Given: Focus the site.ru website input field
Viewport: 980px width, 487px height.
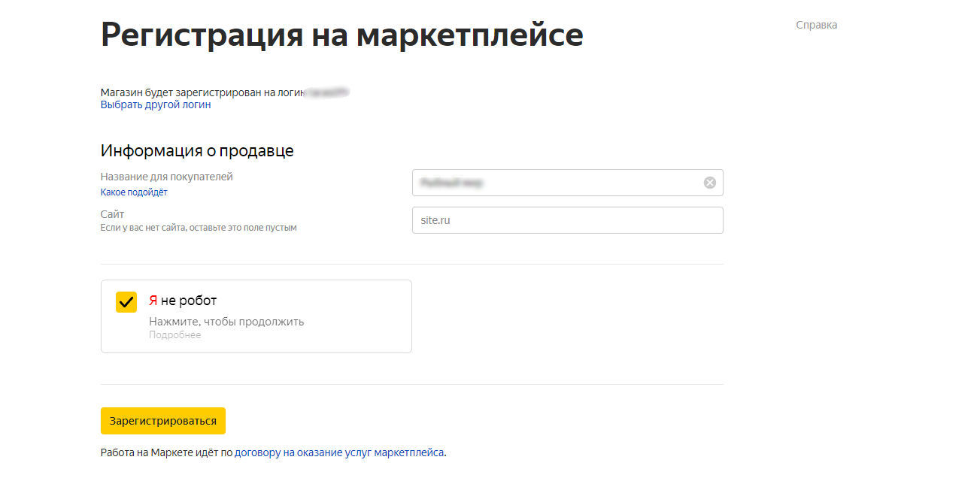Looking at the screenshot, I should pos(567,220).
